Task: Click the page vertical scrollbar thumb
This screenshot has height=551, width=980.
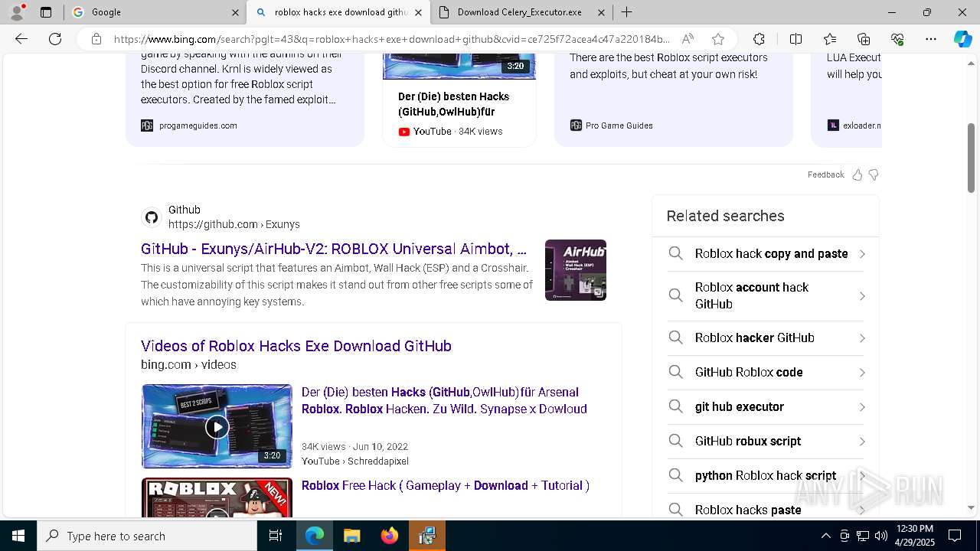Action: click(971, 158)
